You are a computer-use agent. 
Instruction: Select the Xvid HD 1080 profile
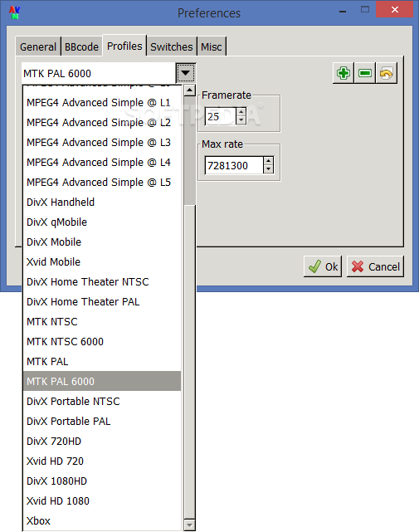pos(102,501)
